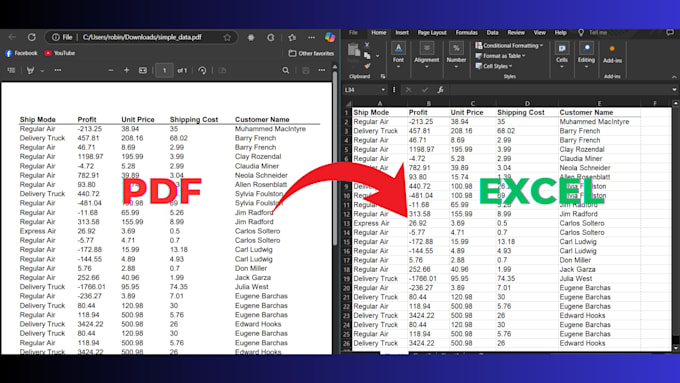The image size is (680, 383).
Task: Open the Excel File tab
Action: pos(353,33)
